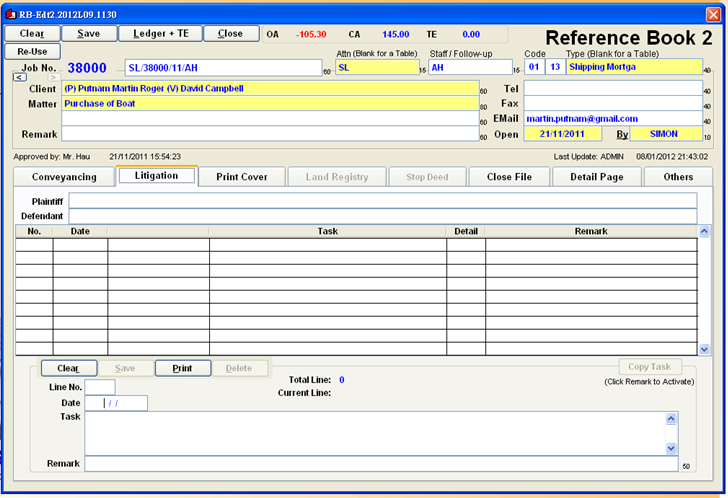
Task: Click the Remark column header in table
Action: coord(591,231)
